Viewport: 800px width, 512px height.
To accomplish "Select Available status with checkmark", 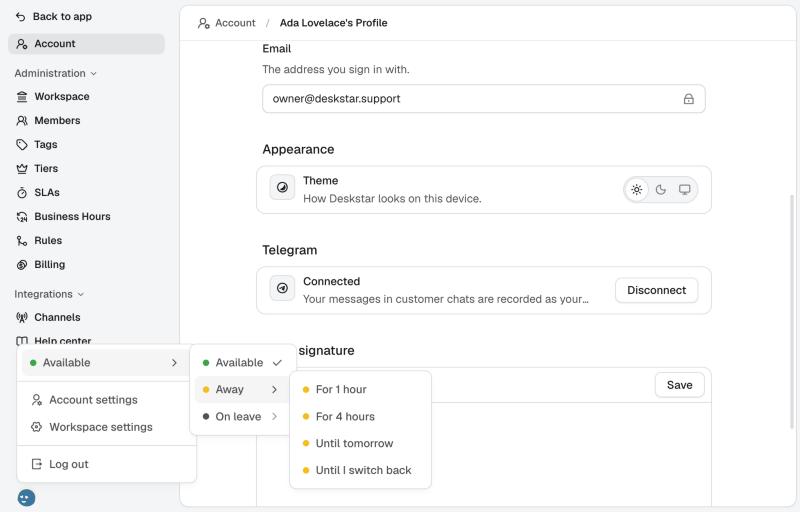I will pyautogui.click(x=243, y=363).
